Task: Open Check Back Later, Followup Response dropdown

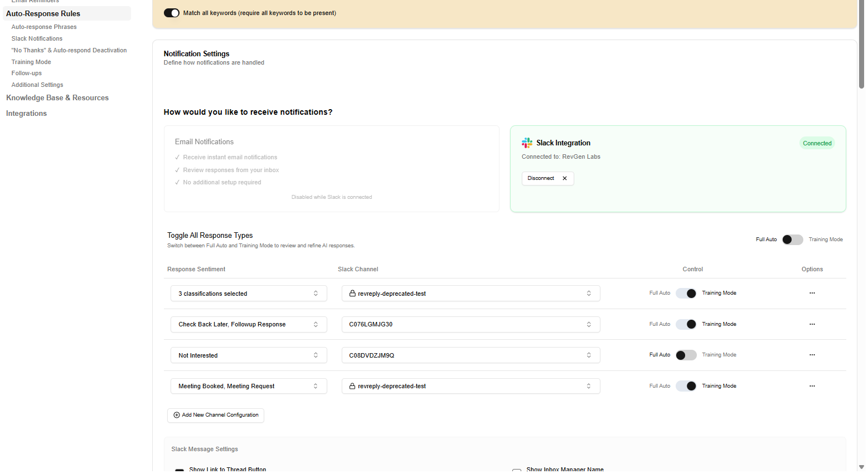Action: pyautogui.click(x=249, y=324)
